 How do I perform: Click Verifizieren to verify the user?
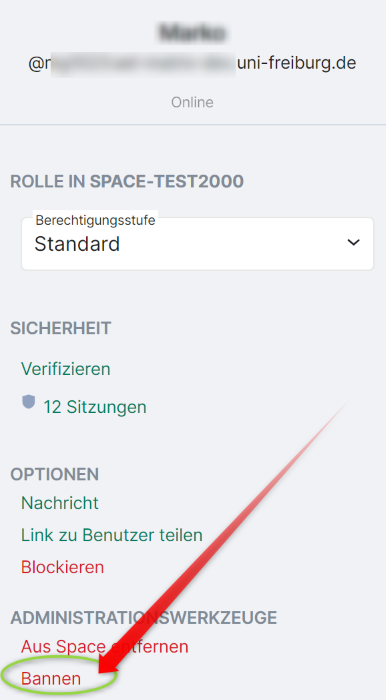pos(66,369)
